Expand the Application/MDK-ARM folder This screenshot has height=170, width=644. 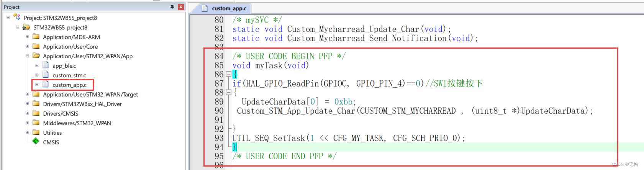(x=27, y=37)
